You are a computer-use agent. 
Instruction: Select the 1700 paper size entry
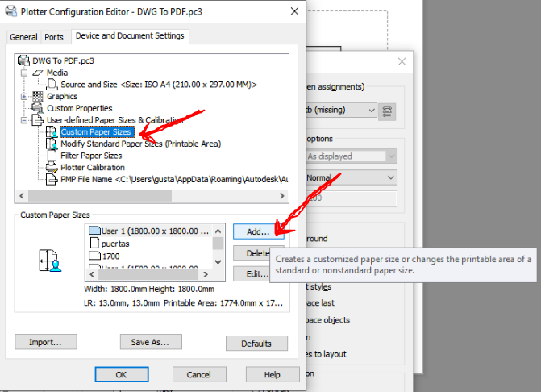[110, 256]
